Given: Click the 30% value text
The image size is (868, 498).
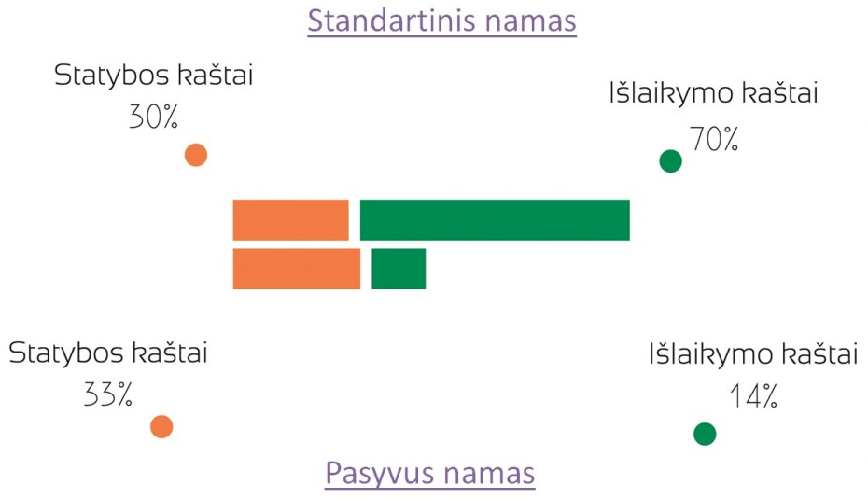Looking at the screenshot, I should [x=153, y=118].
